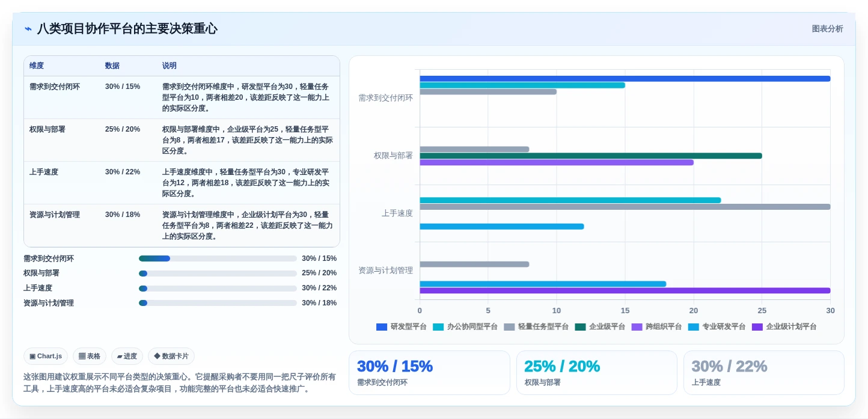Click the 上手速度 progress bar
The height and width of the screenshot is (419, 868).
218,289
